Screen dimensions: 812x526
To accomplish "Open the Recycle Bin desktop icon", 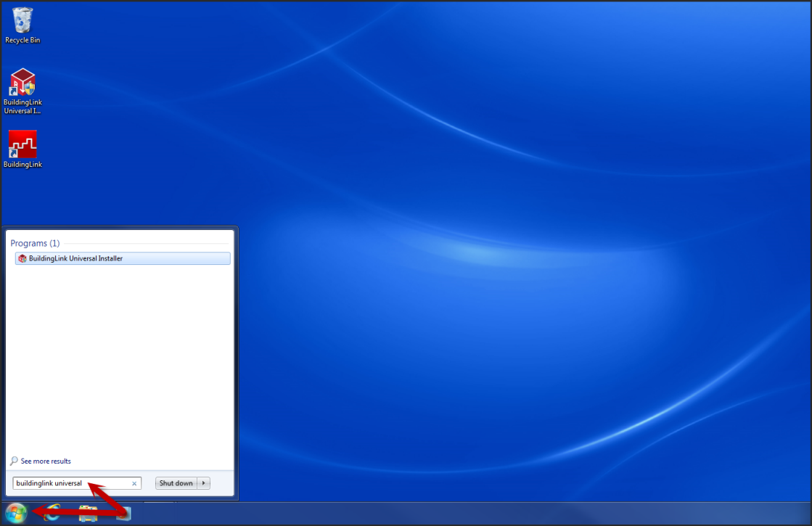I will (x=22, y=25).
